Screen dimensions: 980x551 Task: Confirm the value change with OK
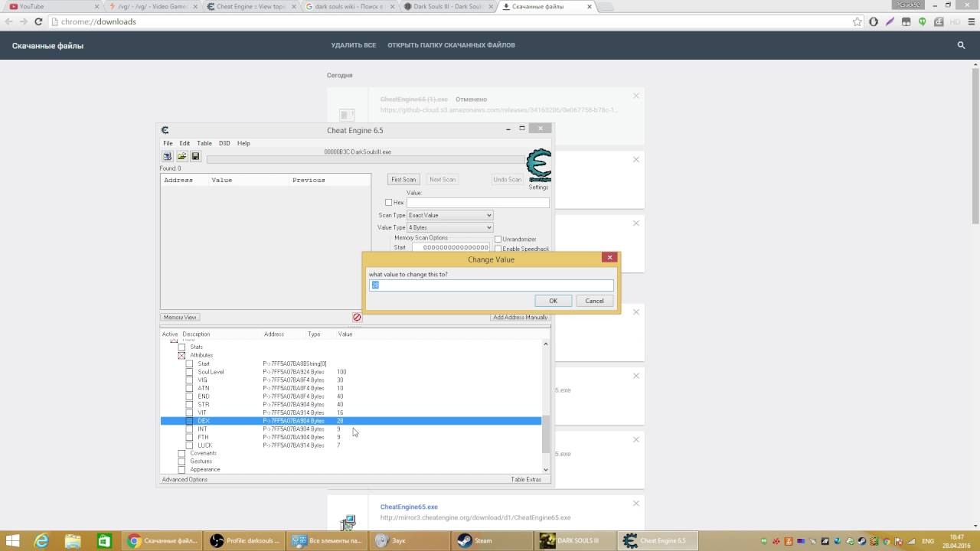point(553,301)
